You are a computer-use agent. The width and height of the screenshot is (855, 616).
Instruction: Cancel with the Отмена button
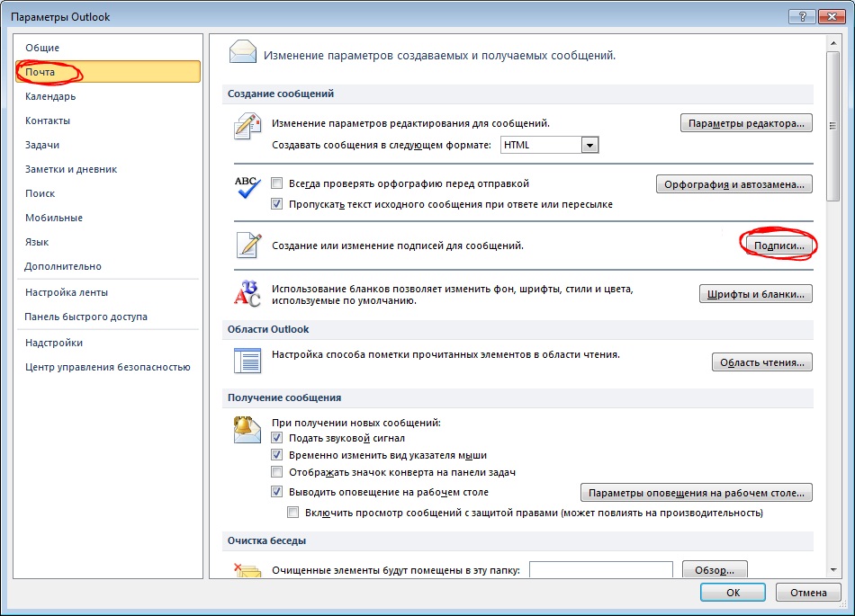pyautogui.click(x=808, y=593)
